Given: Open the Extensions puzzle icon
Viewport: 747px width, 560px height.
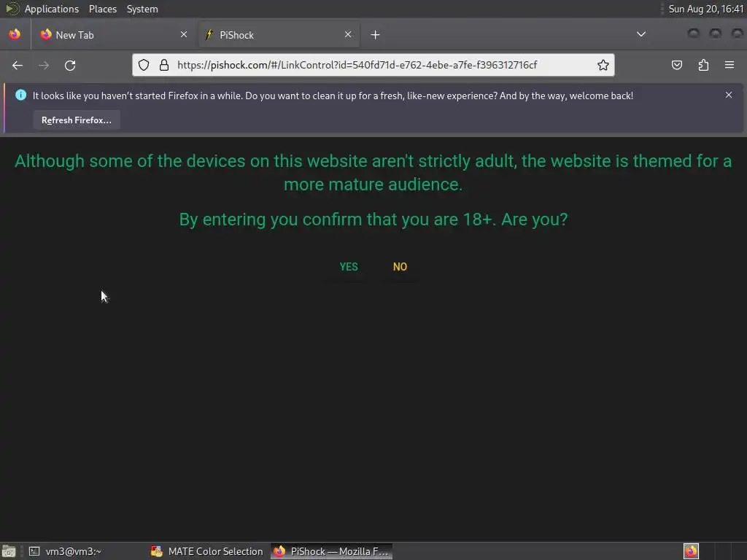Looking at the screenshot, I should tap(703, 65).
